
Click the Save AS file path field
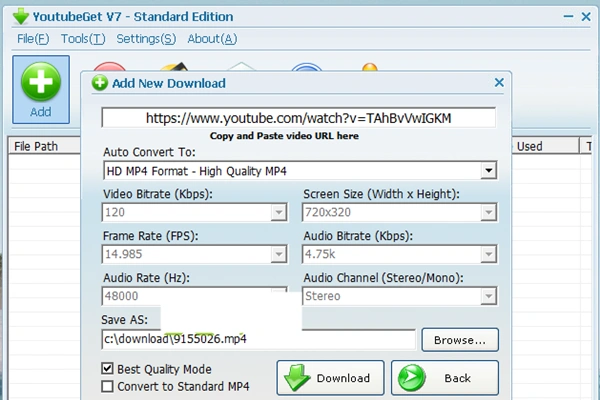pyautogui.click(x=258, y=340)
